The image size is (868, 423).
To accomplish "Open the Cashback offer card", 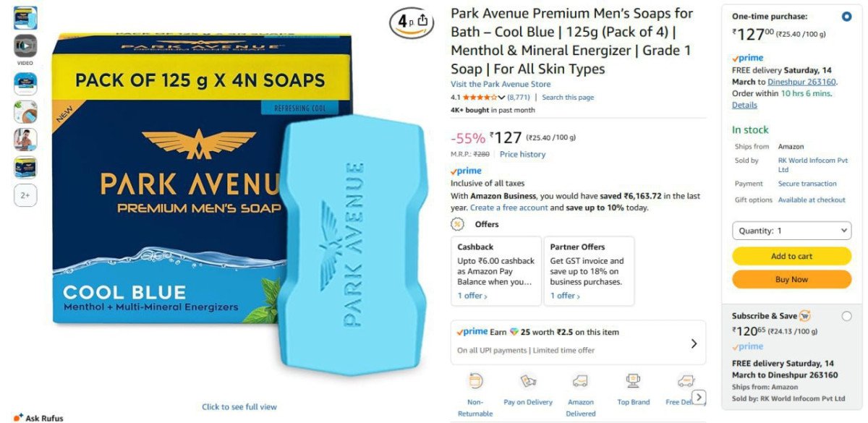I will [495, 271].
